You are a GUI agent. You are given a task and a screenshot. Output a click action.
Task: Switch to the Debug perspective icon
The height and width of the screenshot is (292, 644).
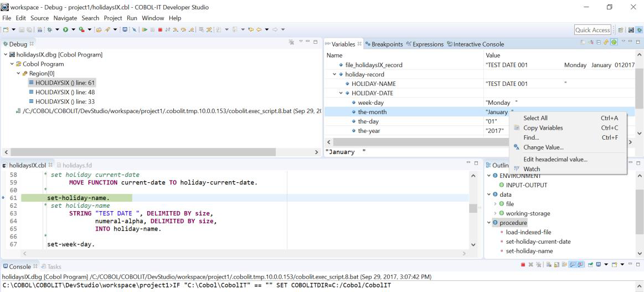click(640, 29)
